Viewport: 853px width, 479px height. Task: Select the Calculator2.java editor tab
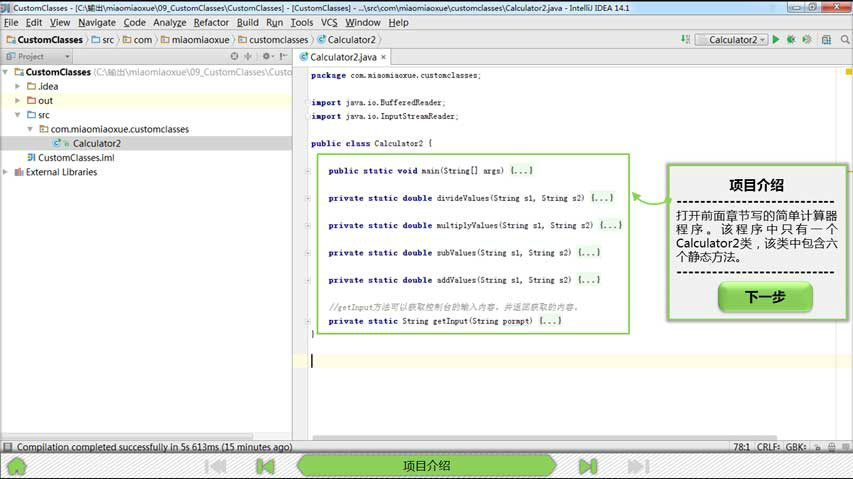click(x=343, y=57)
